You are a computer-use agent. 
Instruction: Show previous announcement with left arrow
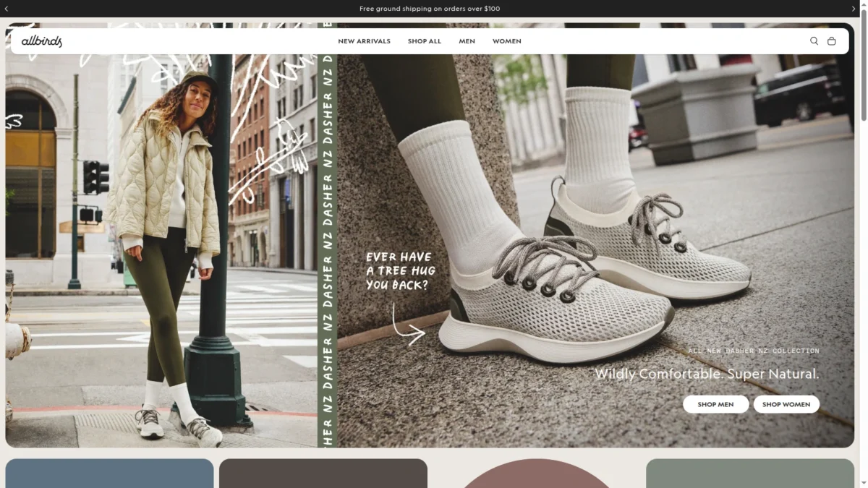(x=7, y=9)
